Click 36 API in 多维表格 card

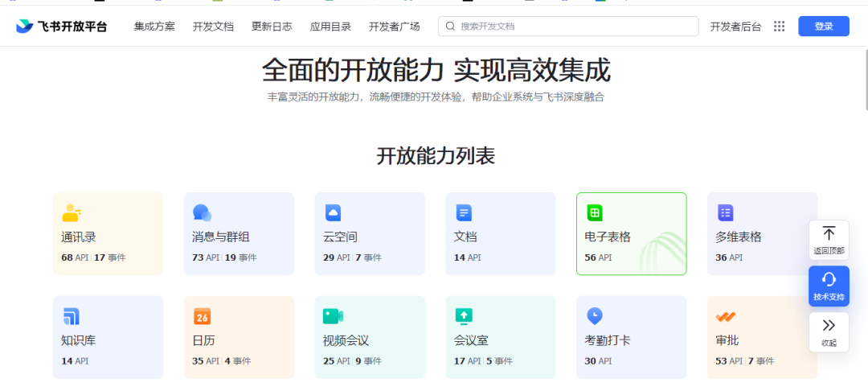pos(729,257)
